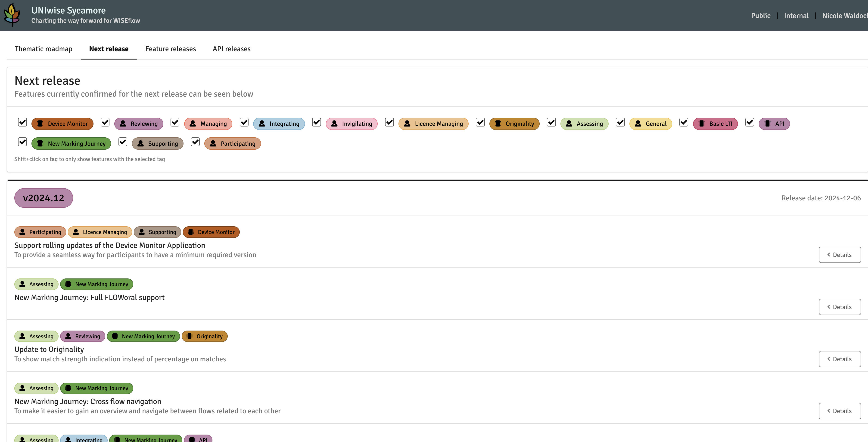This screenshot has height=442, width=868.
Task: Open the Thematic roadmap tab
Action: 44,49
